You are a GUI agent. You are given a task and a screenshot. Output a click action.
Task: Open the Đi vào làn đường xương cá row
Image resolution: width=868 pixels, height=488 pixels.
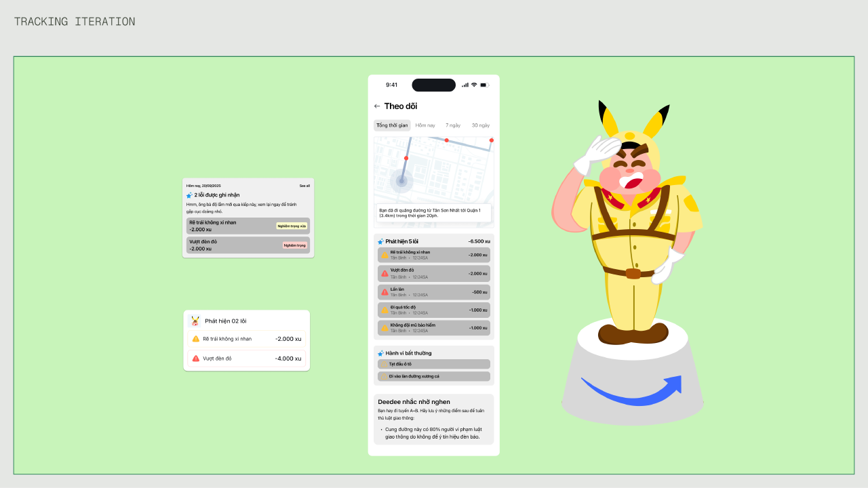pyautogui.click(x=434, y=376)
